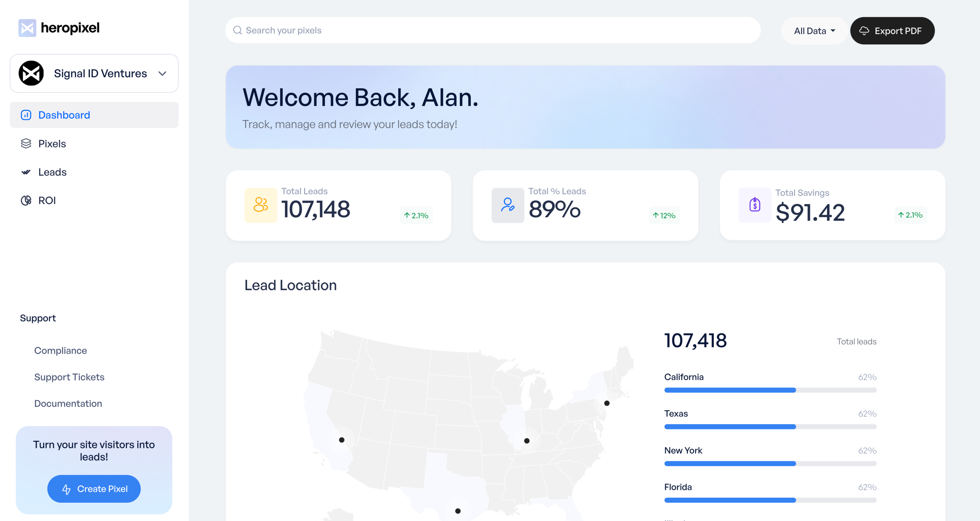Click the Illinois map marker dot

click(x=527, y=441)
